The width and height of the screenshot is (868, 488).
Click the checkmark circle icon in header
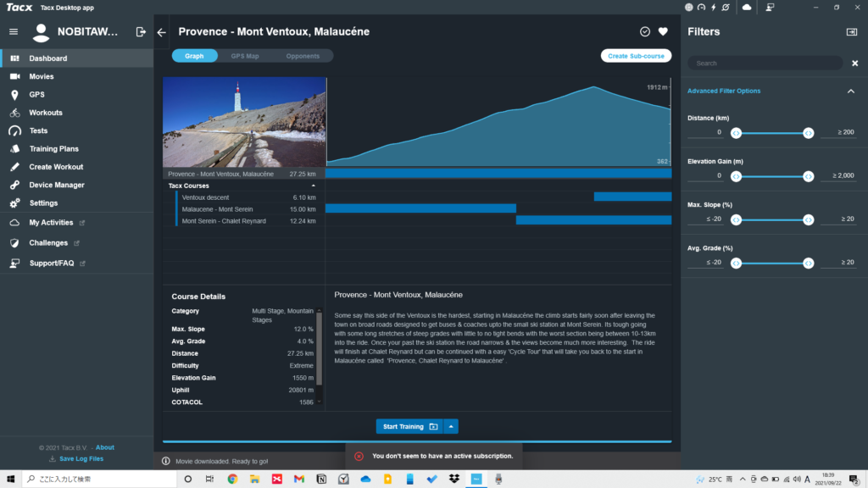[645, 32]
